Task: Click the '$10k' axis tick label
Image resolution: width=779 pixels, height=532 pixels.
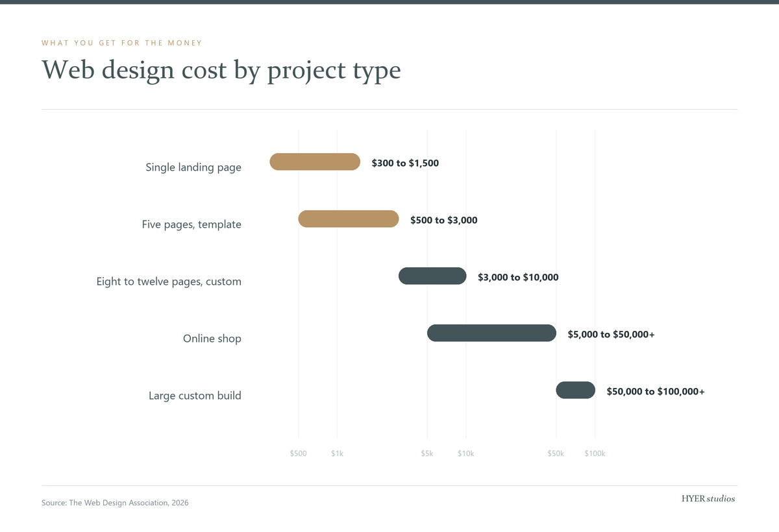Action: point(466,453)
